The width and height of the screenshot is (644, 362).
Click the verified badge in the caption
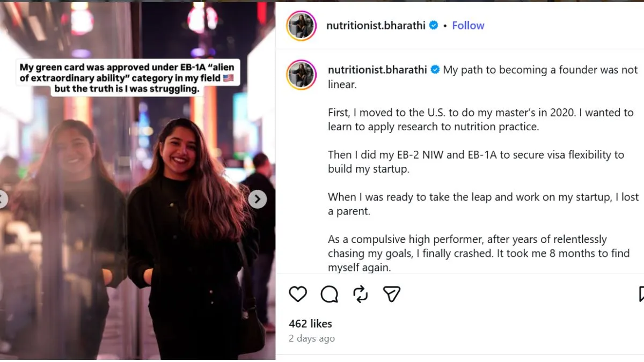pyautogui.click(x=435, y=70)
